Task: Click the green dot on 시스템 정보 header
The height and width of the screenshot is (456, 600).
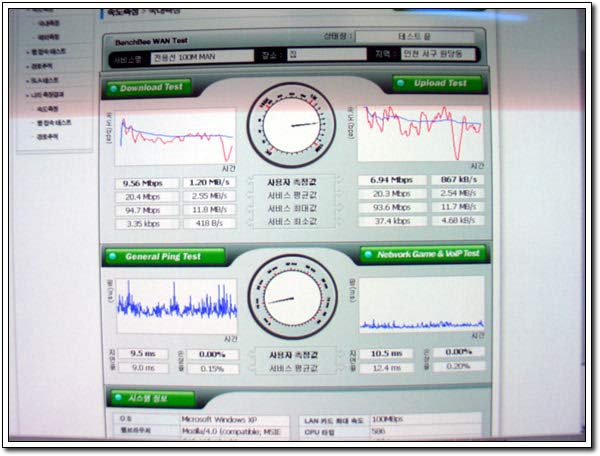Action: click(x=118, y=398)
